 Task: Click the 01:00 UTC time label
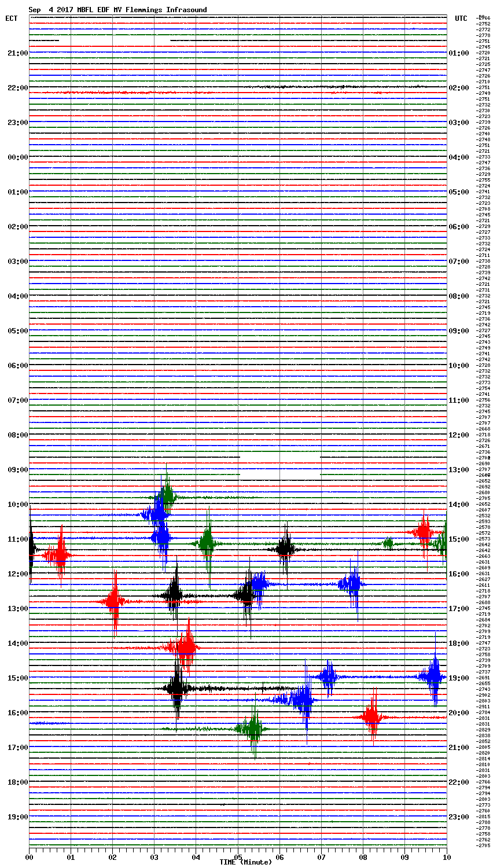459,53
